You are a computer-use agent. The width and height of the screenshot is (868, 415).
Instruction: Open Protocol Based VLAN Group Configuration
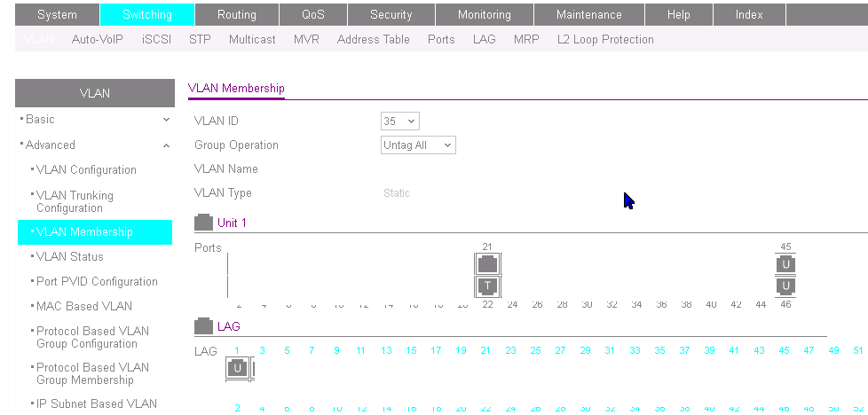(92, 337)
